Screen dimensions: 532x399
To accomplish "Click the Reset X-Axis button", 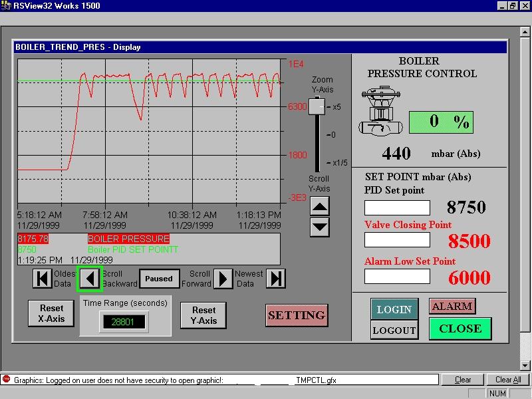I will pos(51,313).
